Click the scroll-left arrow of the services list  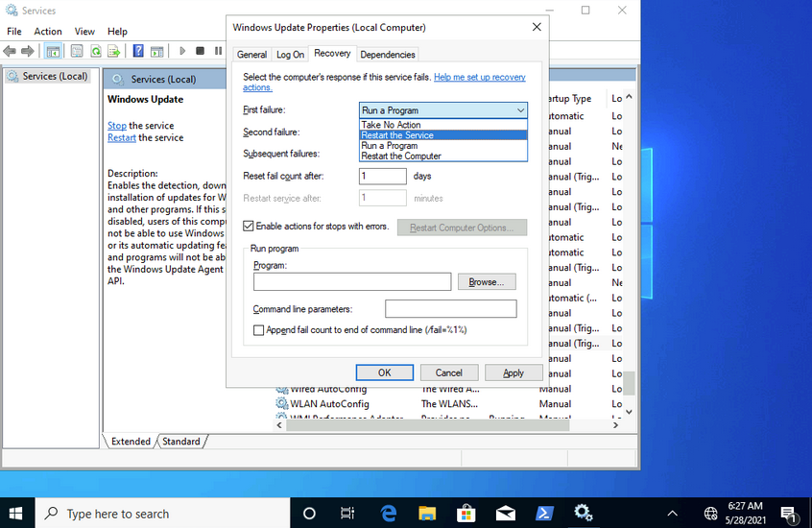pos(279,425)
